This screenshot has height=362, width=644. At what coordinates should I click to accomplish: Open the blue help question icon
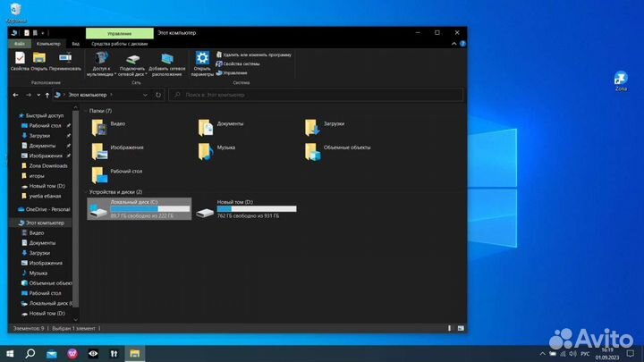click(462, 44)
